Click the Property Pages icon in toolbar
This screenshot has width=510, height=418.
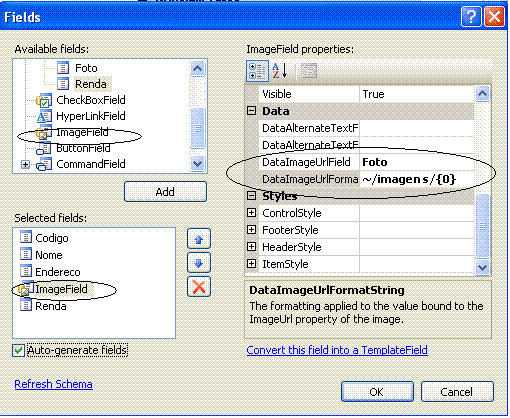pyautogui.click(x=309, y=71)
